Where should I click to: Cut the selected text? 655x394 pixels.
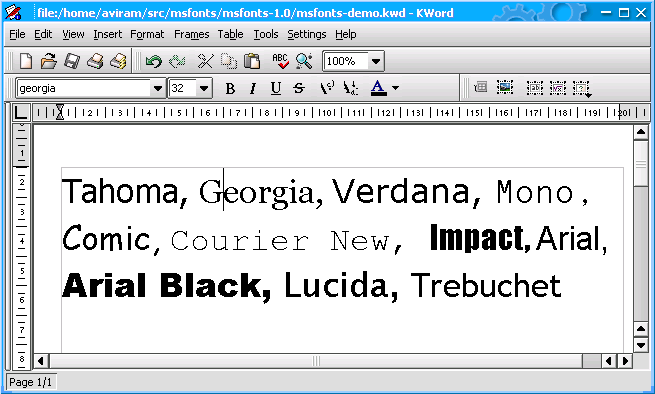pyautogui.click(x=205, y=61)
